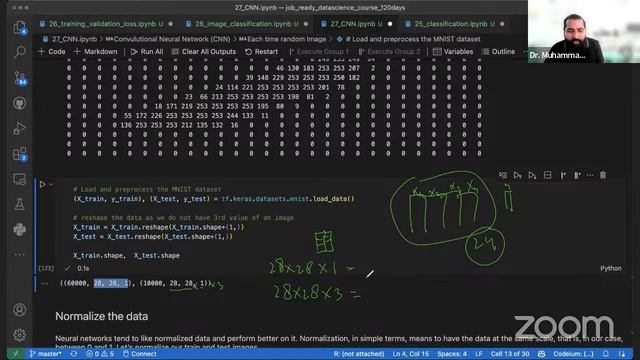Open the Variables panel
Viewport: 640px width, 360px height.
tap(453, 52)
